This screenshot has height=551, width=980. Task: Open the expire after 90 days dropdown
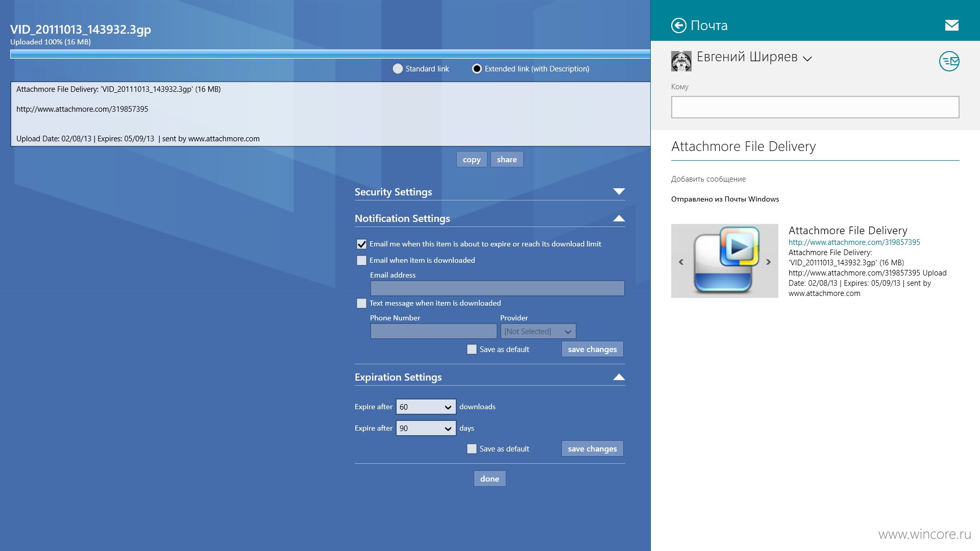[426, 429]
